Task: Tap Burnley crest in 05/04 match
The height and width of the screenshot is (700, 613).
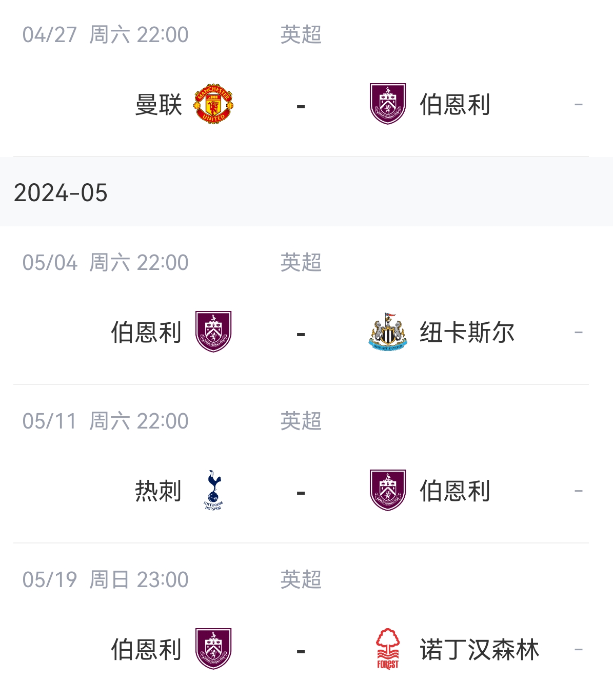Action: [x=213, y=332]
